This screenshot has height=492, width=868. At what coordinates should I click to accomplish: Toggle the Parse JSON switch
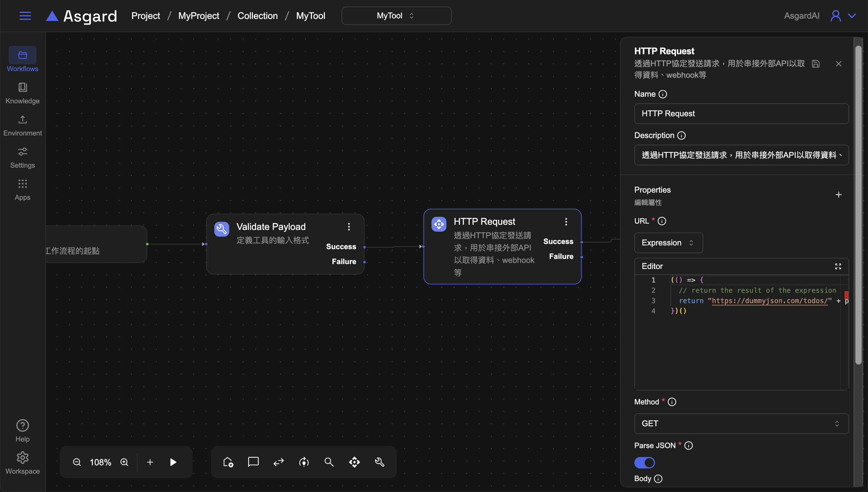pyautogui.click(x=644, y=463)
